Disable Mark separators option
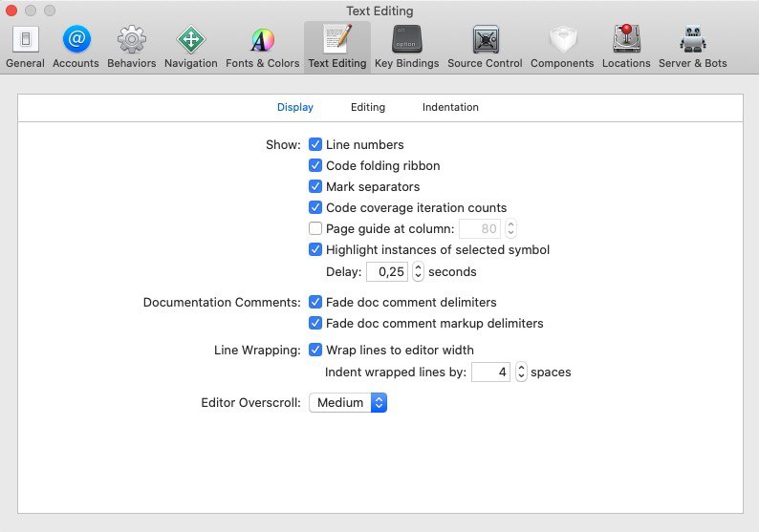 (x=315, y=186)
